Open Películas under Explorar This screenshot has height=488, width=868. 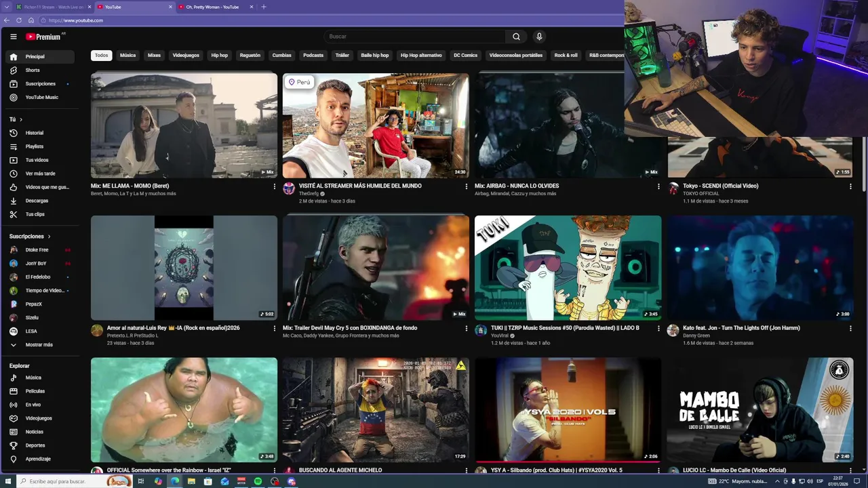[x=41, y=391]
